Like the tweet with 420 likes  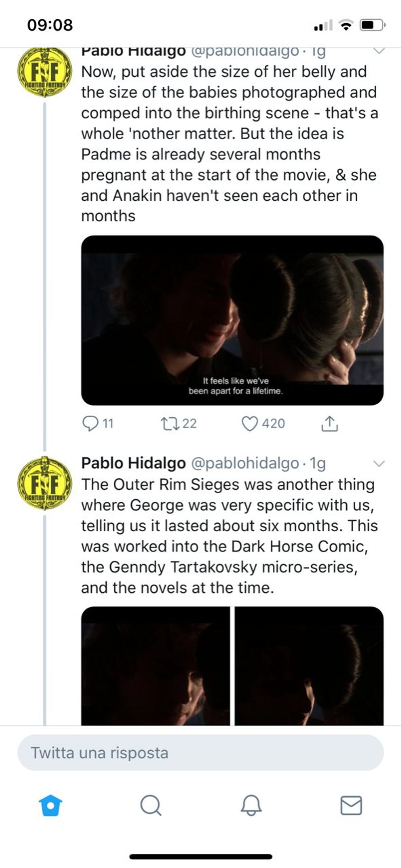[250, 423]
